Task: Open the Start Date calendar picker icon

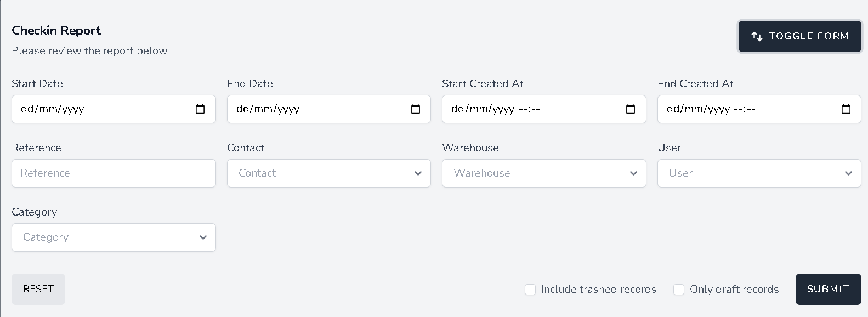Action: coord(200,109)
